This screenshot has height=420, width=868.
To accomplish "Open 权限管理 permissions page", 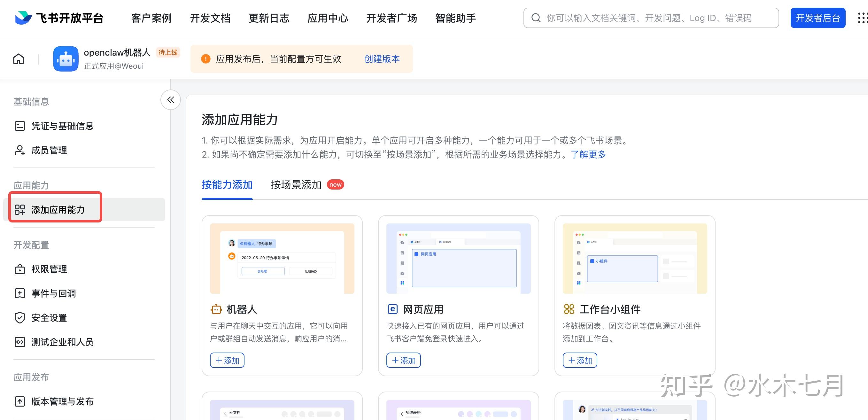I will click(49, 269).
